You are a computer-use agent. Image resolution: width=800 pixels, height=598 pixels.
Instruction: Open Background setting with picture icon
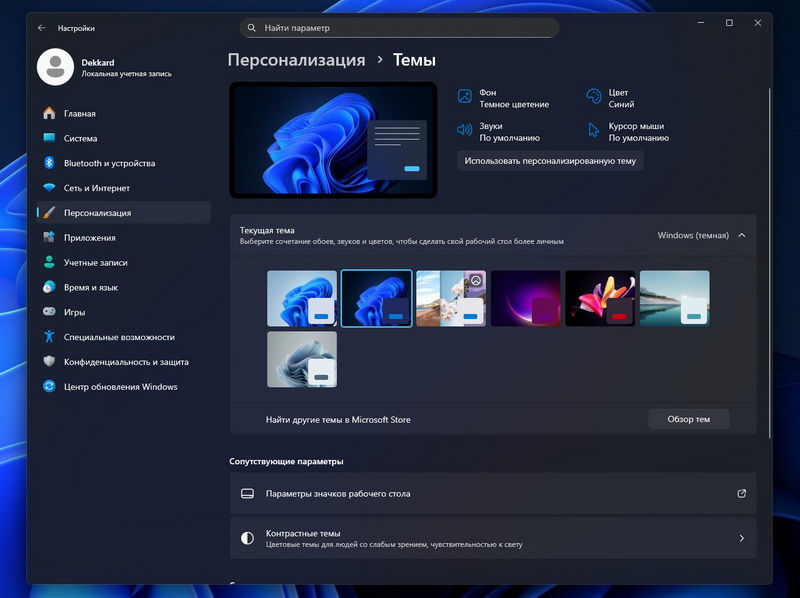click(x=464, y=97)
